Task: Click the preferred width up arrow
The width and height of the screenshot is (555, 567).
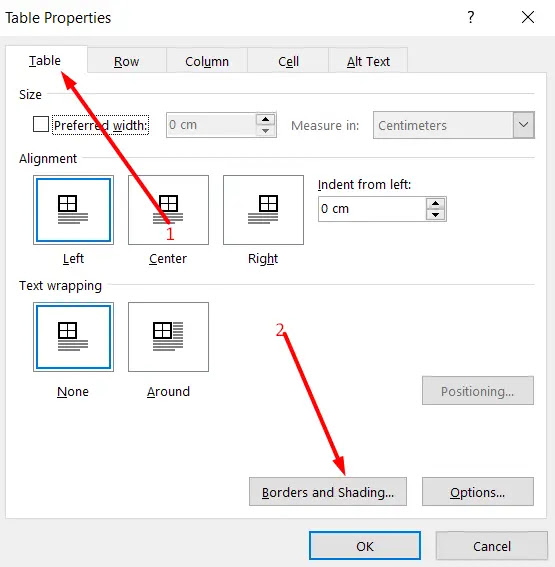Action: (x=265, y=119)
